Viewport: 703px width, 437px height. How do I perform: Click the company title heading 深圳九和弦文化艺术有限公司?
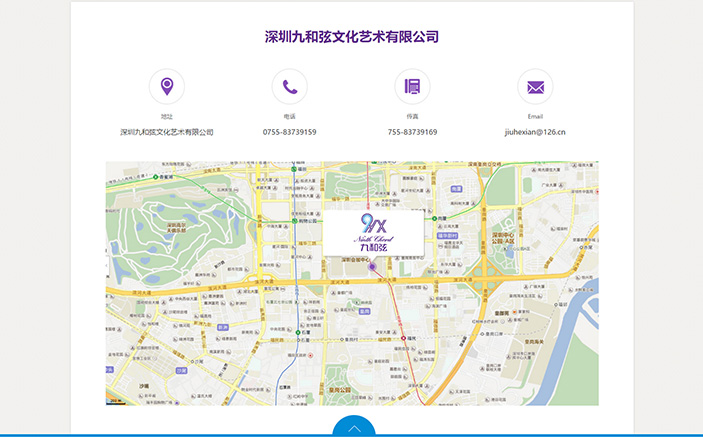(352, 37)
